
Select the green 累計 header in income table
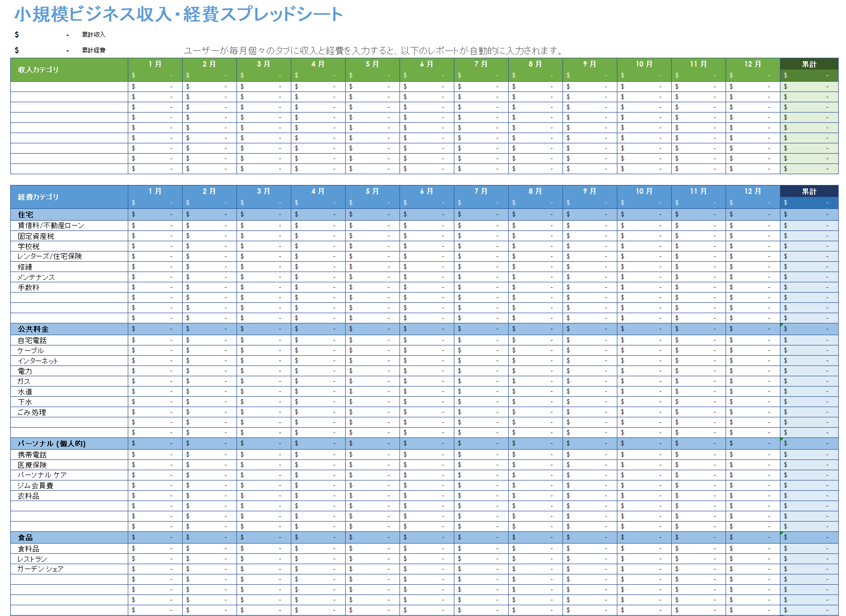809,64
